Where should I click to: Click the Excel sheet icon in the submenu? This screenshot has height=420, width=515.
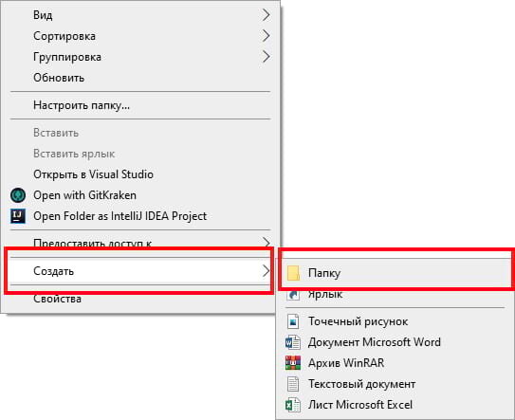[x=293, y=405]
